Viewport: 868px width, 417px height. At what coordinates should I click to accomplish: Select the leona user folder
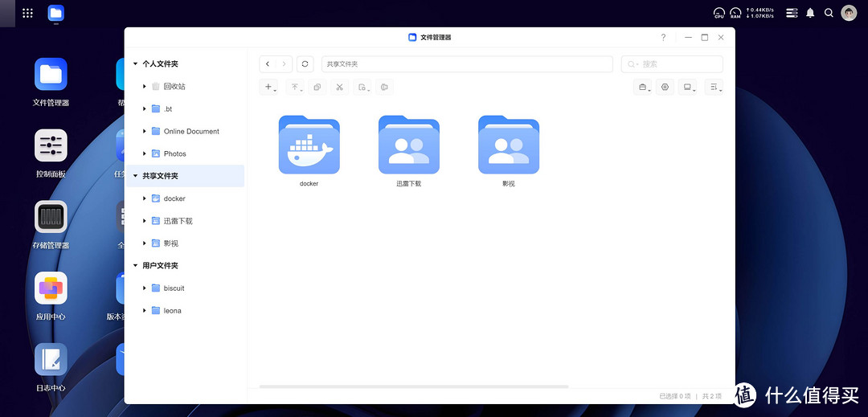coord(172,310)
